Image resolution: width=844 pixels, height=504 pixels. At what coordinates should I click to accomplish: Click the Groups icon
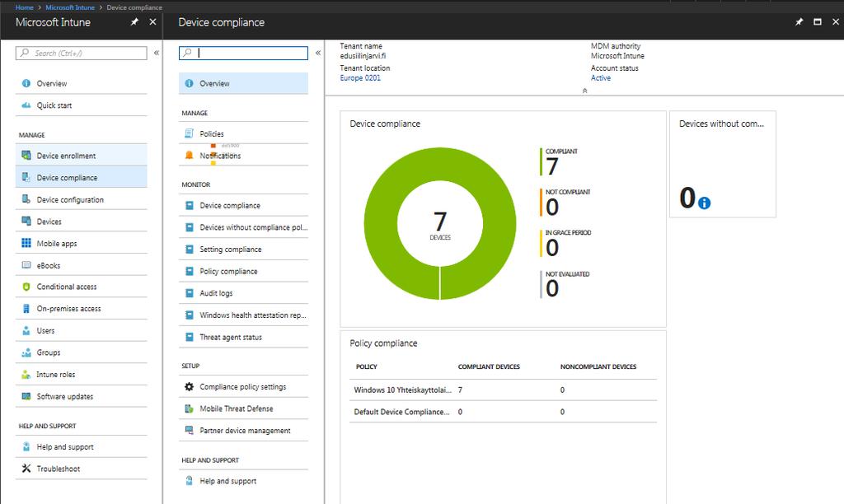[x=26, y=352]
